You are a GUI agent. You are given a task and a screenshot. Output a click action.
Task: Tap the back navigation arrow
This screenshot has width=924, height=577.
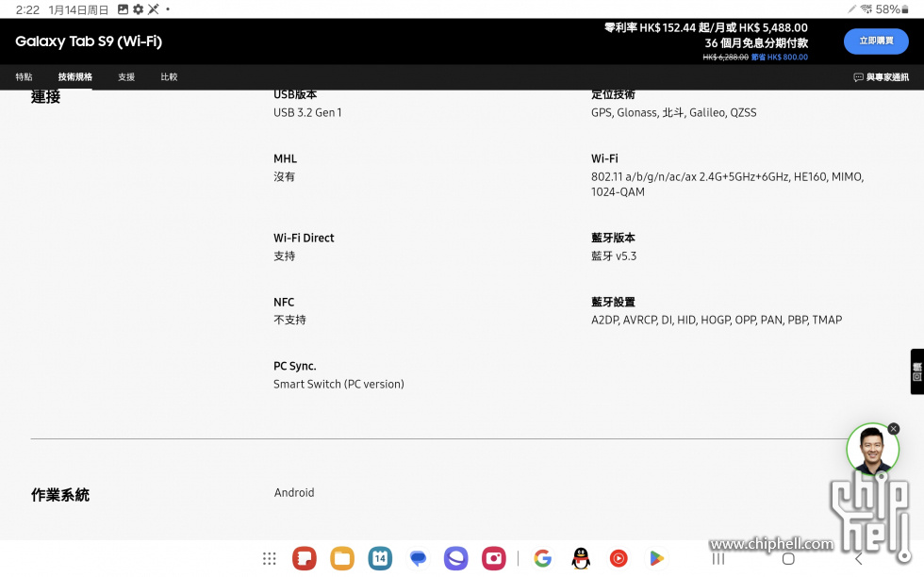click(859, 559)
